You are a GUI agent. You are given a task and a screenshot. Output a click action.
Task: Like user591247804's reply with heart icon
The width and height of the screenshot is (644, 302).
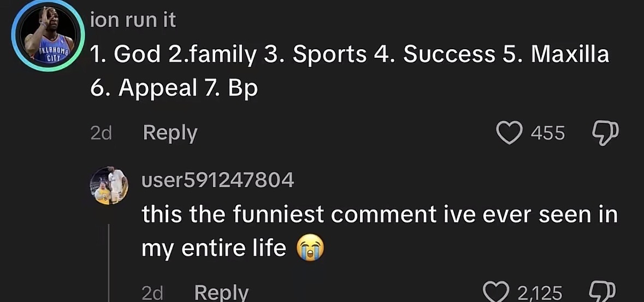[x=496, y=292]
